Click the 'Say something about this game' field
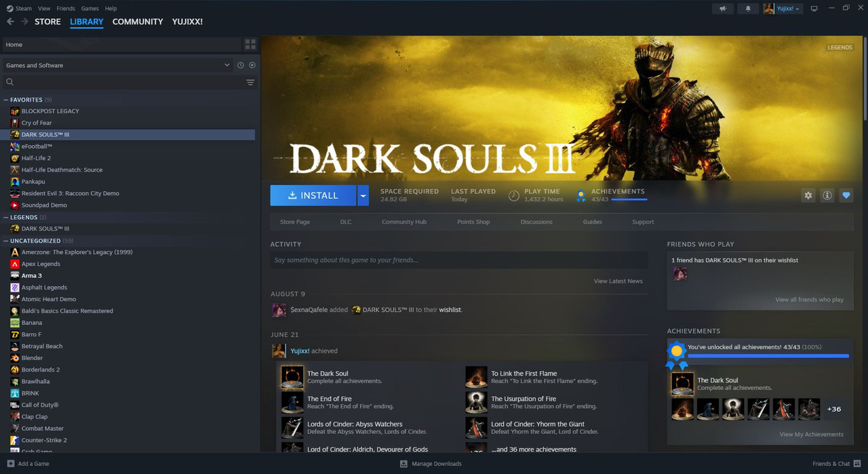Screen dimensions: 868x474 (x=459, y=260)
